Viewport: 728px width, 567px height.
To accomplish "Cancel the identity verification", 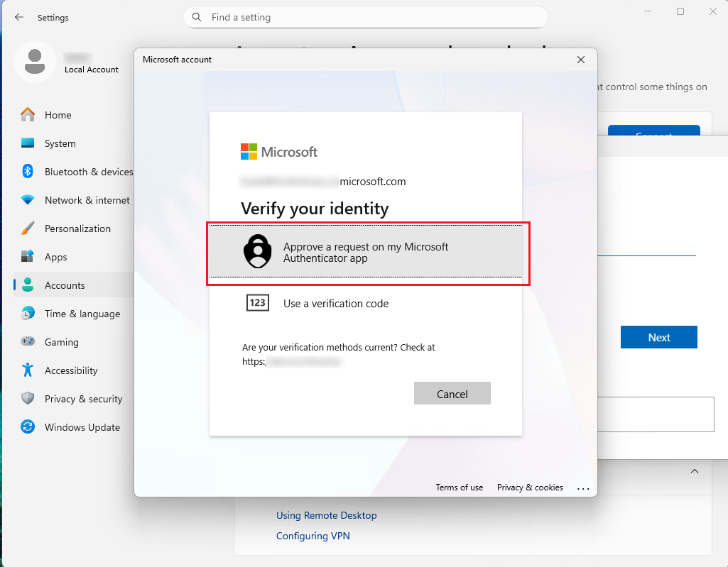I will (452, 393).
